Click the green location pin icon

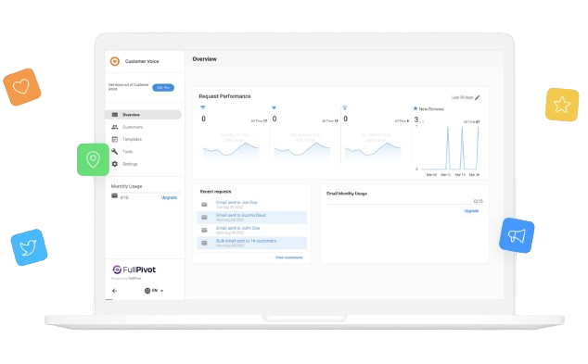[x=93, y=159]
